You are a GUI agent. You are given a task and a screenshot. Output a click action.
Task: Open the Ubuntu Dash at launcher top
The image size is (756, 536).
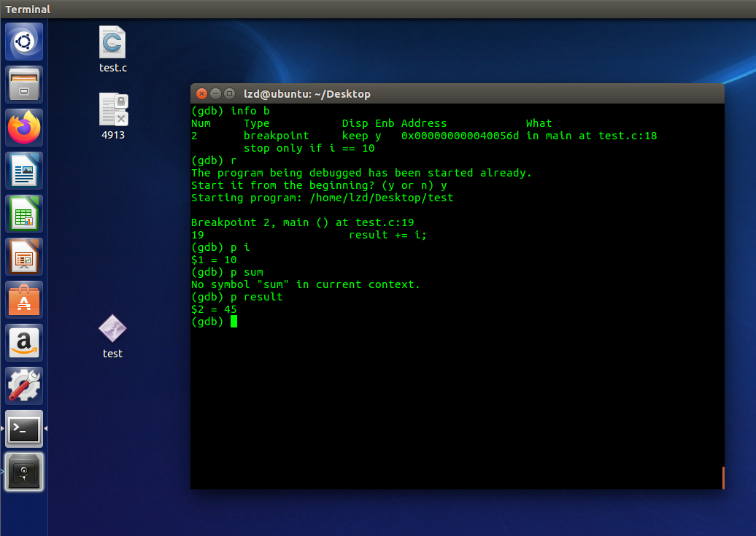point(23,42)
